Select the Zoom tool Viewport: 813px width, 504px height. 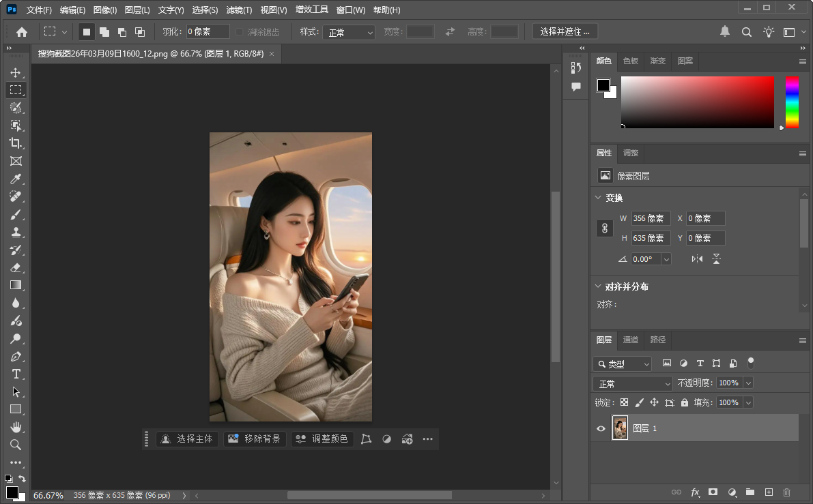[x=16, y=445]
